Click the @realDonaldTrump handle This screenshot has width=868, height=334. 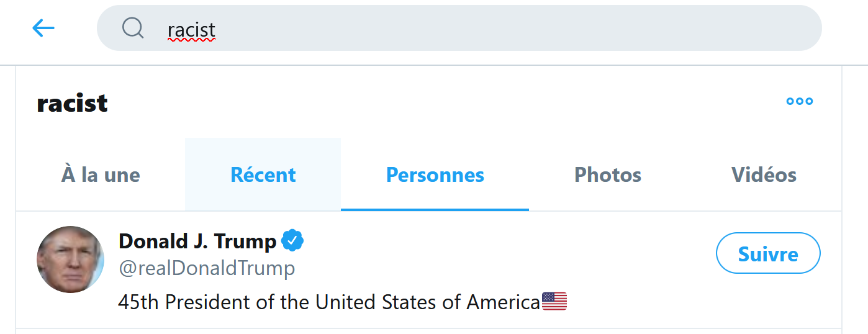207,268
